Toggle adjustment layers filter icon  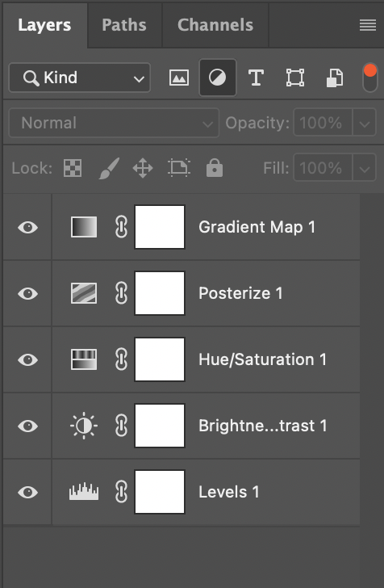coord(218,78)
